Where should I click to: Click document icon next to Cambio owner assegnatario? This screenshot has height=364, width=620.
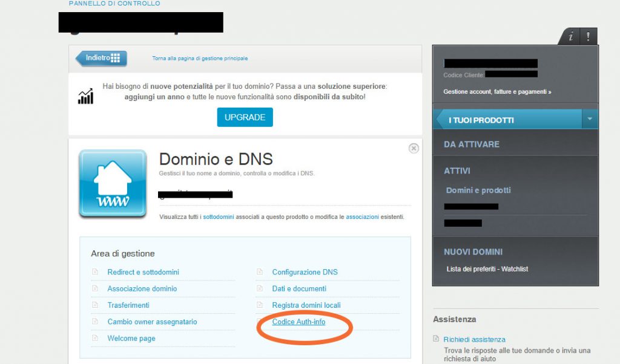pos(95,321)
